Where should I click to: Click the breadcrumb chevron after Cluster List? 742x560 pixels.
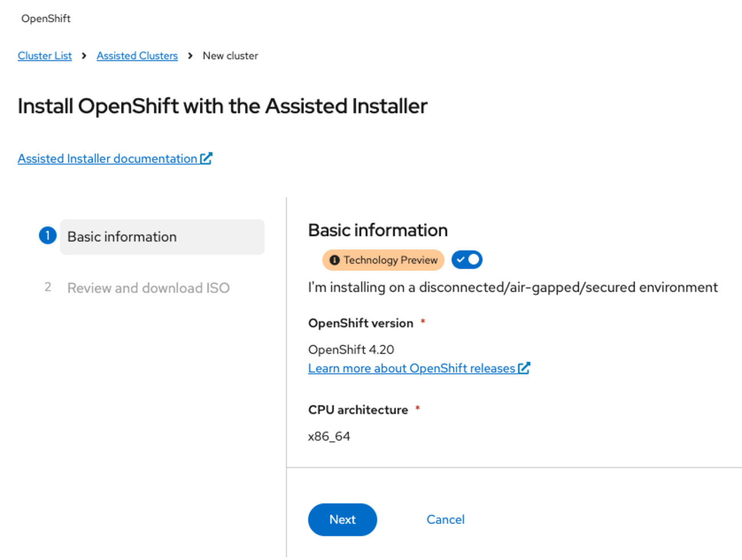pos(83,56)
